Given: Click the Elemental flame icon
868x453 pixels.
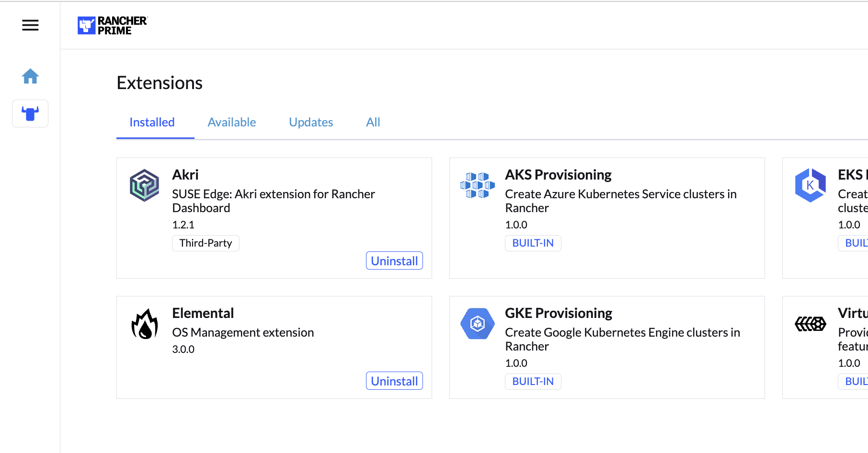Looking at the screenshot, I should [x=144, y=324].
